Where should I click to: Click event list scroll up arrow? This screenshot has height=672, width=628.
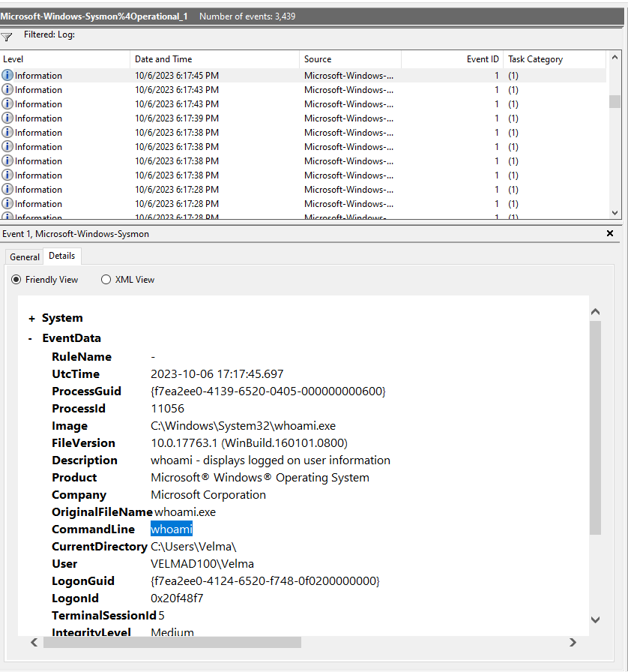615,57
